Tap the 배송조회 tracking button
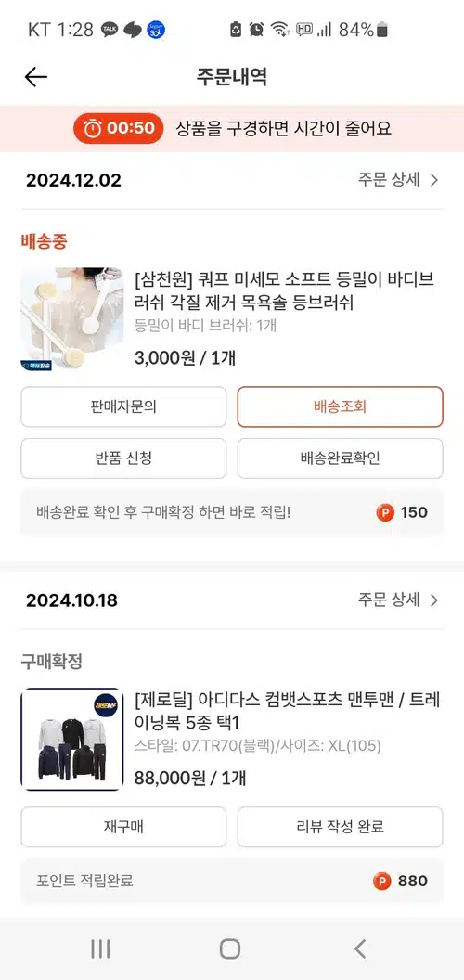464x980 pixels. [341, 406]
